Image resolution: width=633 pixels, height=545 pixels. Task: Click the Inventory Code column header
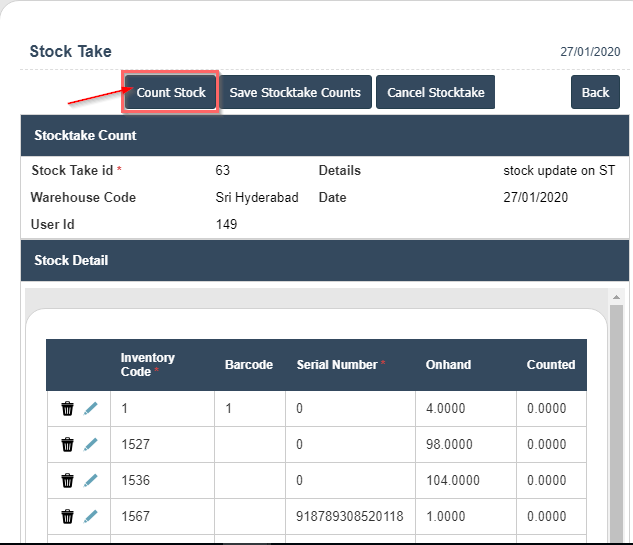pyautogui.click(x=148, y=365)
